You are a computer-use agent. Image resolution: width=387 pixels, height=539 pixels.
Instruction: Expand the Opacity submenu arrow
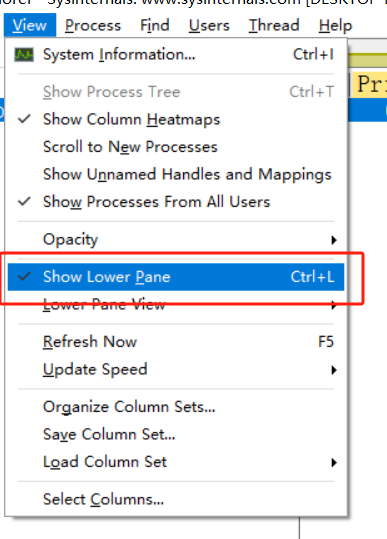[334, 240]
